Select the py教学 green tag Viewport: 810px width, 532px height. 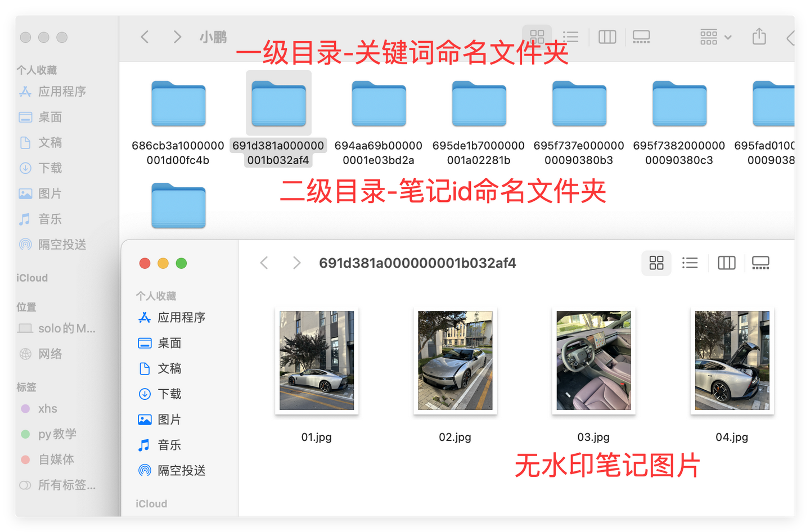click(x=58, y=434)
